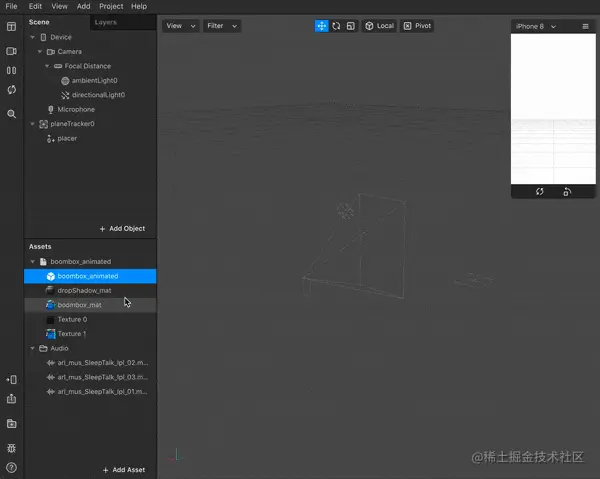The width and height of the screenshot is (600, 479).
Task: Collapse the planeTracker0 node
Action: 33,124
